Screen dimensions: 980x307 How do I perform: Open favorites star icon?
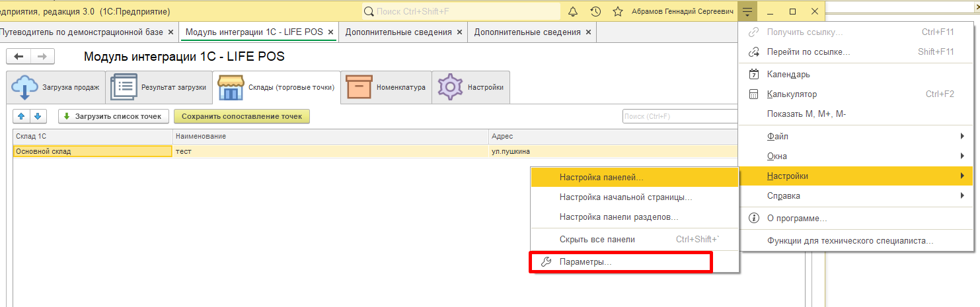(x=618, y=11)
